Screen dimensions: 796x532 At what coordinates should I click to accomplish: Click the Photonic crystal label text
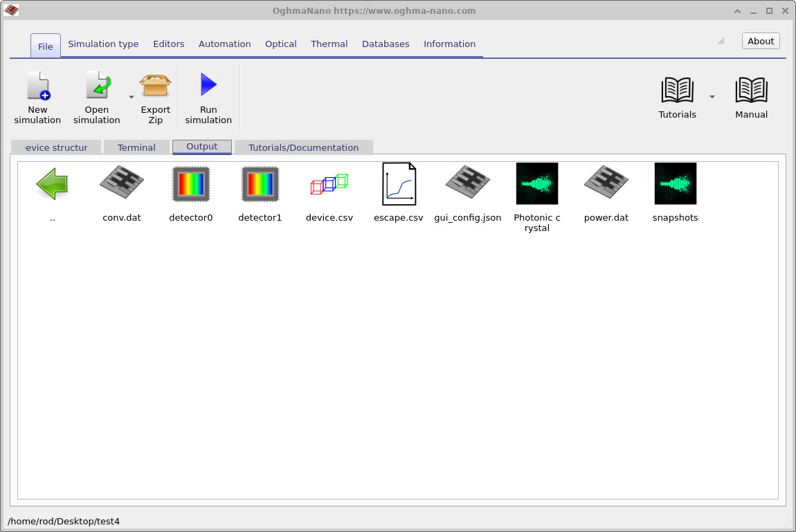pyautogui.click(x=537, y=223)
